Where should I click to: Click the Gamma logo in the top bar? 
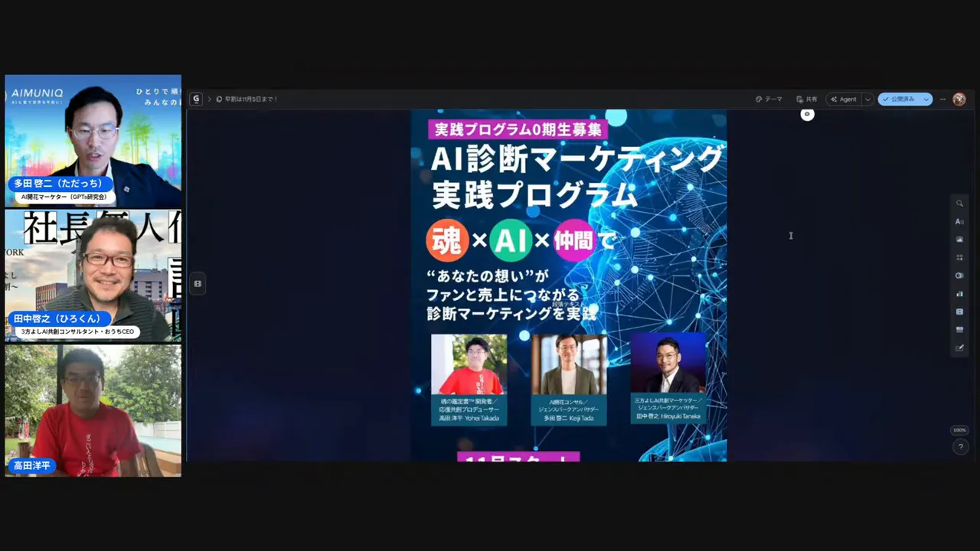(x=195, y=99)
